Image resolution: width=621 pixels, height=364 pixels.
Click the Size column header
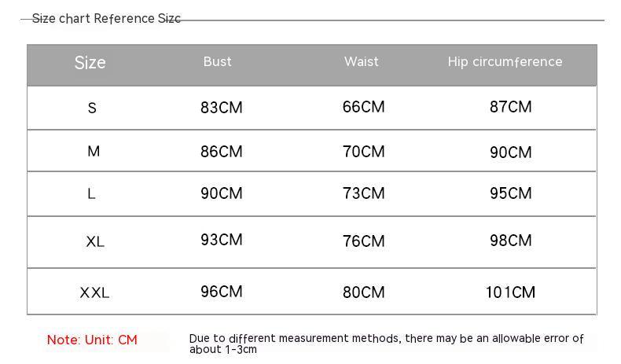click(90, 63)
